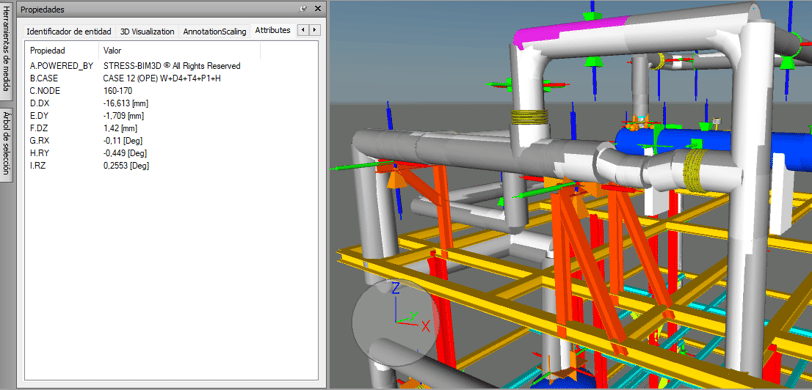Click the RZ value 0,2553 [Deg]
This screenshot has width=812, height=390.
[x=126, y=165]
